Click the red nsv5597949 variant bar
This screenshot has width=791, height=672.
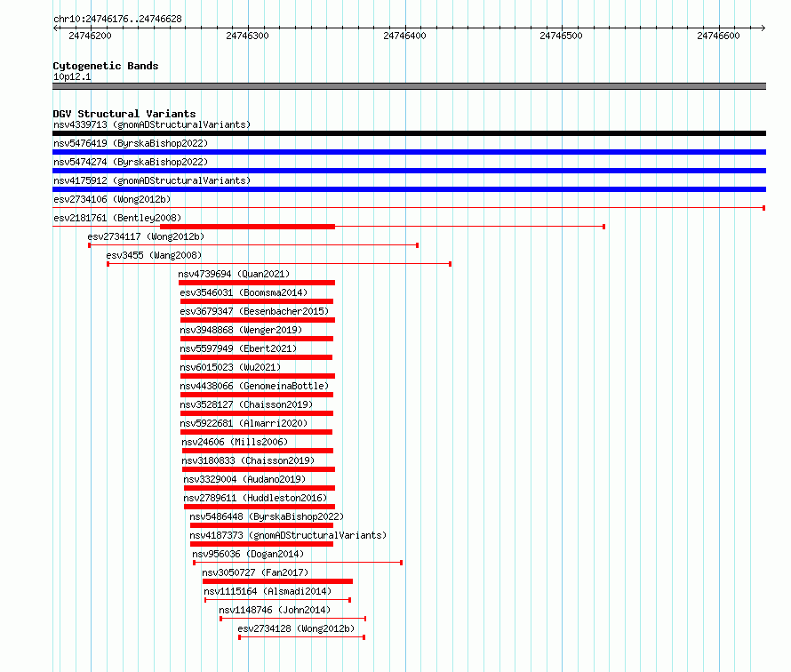click(256, 357)
